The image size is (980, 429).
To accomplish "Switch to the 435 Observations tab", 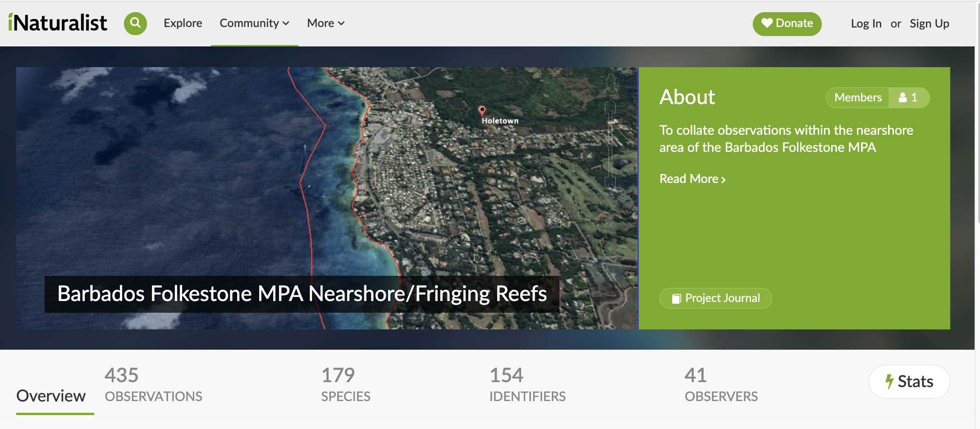I will point(153,385).
